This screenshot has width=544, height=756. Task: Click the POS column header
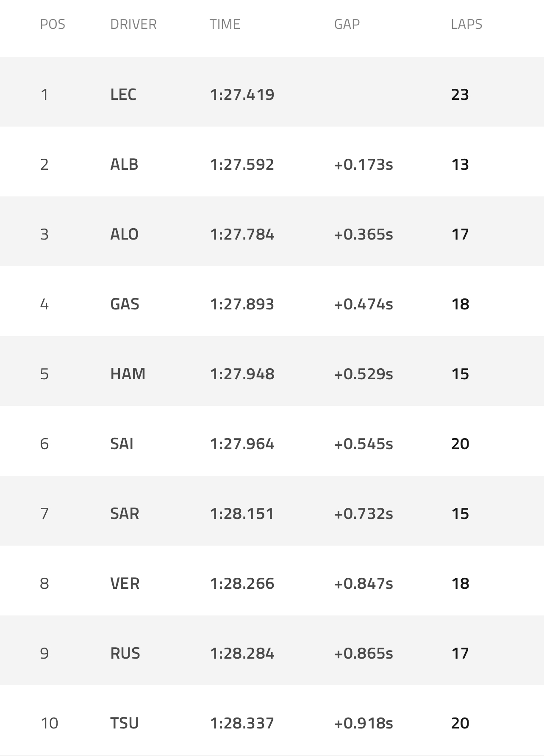(x=53, y=24)
